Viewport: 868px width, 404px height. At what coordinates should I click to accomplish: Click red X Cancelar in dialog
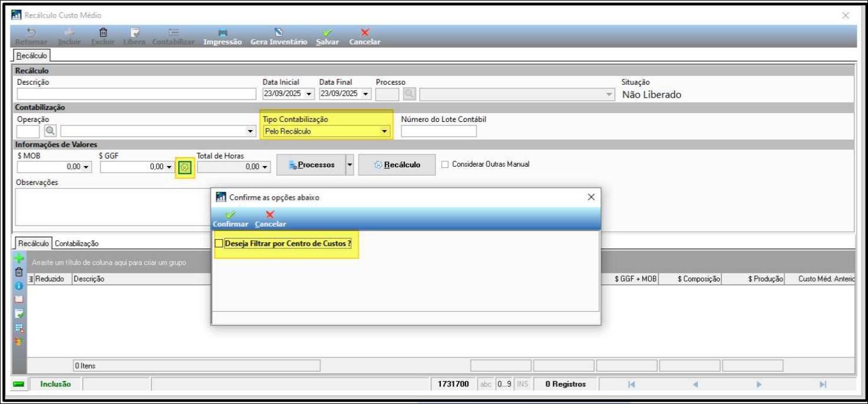point(270,215)
